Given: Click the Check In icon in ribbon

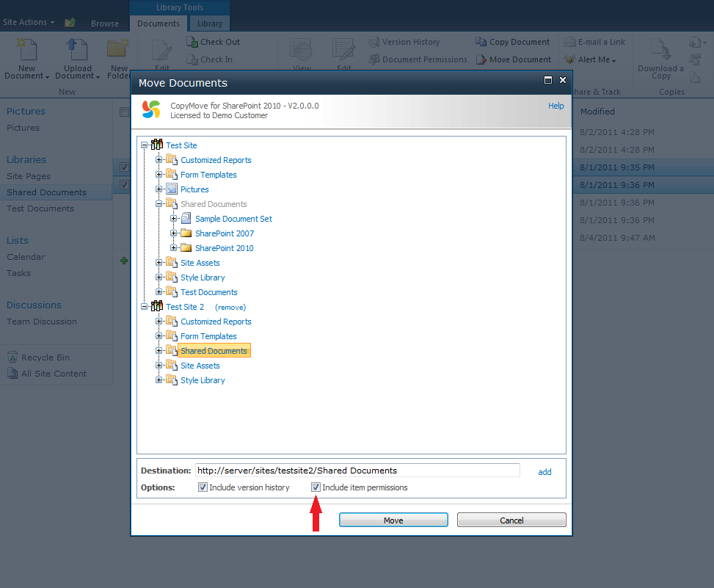Looking at the screenshot, I should [192, 59].
